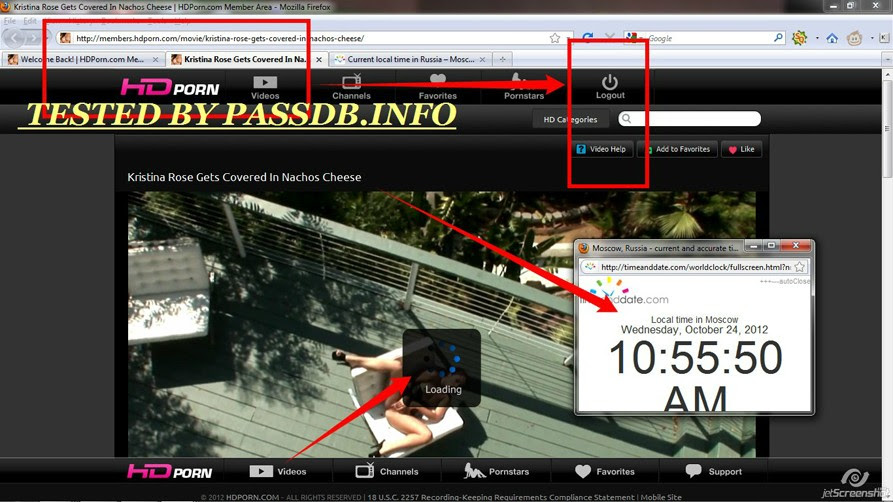Open Videos in the top navigation
Screen dimensions: 893x502
[x=265, y=87]
